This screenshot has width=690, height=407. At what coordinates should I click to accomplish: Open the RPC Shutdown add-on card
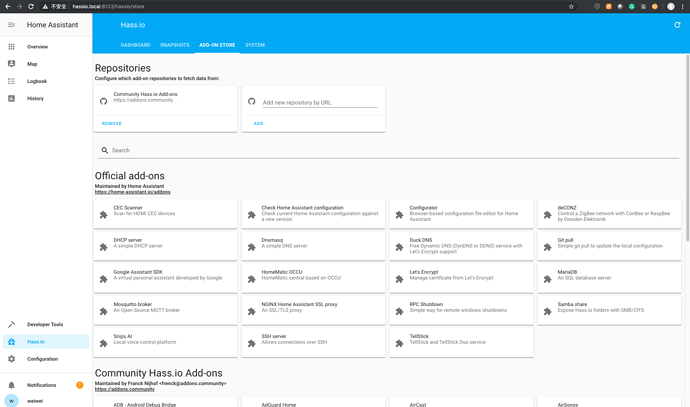tap(461, 310)
